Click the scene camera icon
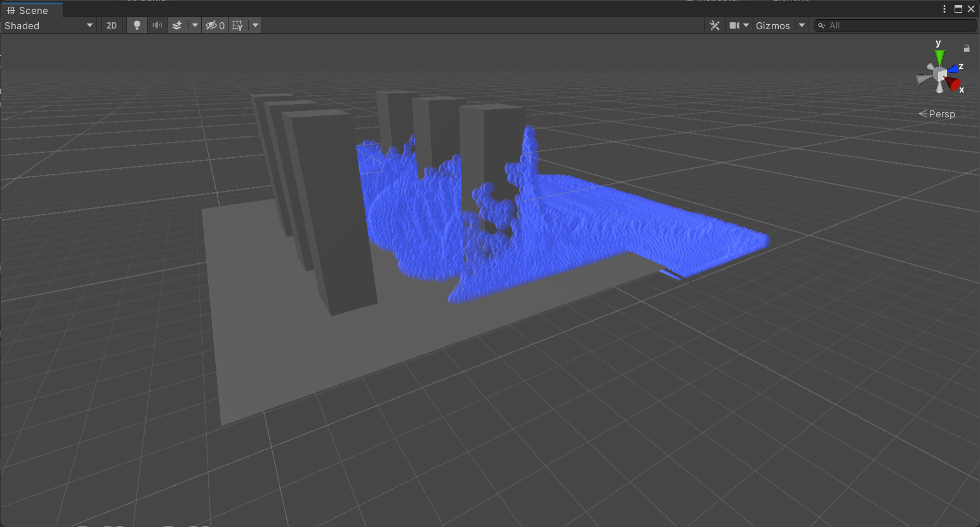This screenshot has width=980, height=527. tap(734, 25)
